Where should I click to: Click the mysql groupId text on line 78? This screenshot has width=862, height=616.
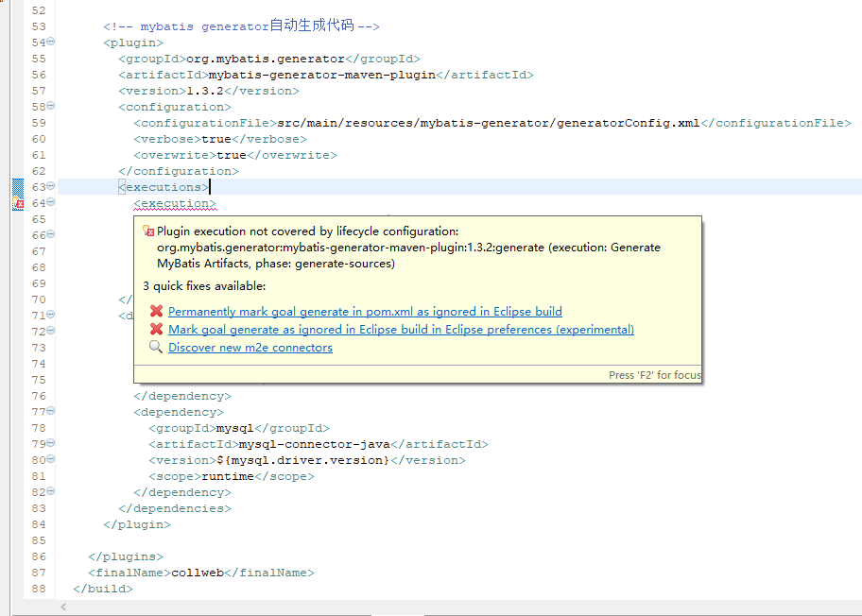pos(234,428)
